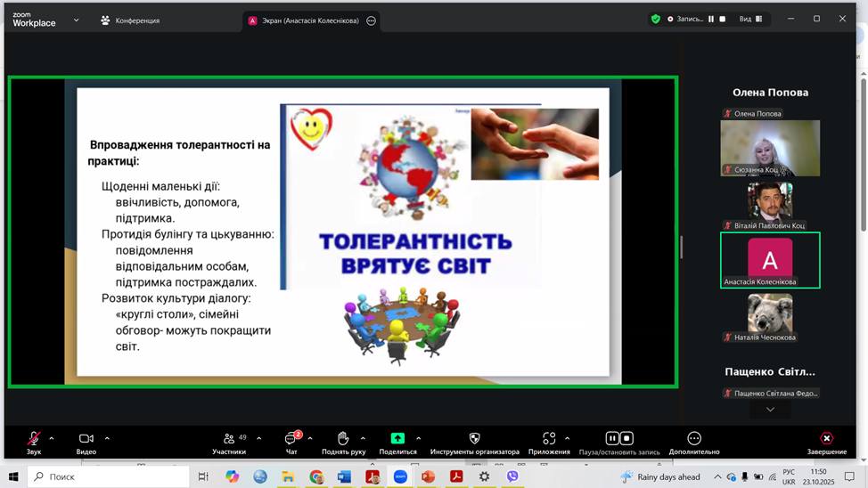
Task: Pause recording in the bottom toolbar
Action: [x=612, y=438]
